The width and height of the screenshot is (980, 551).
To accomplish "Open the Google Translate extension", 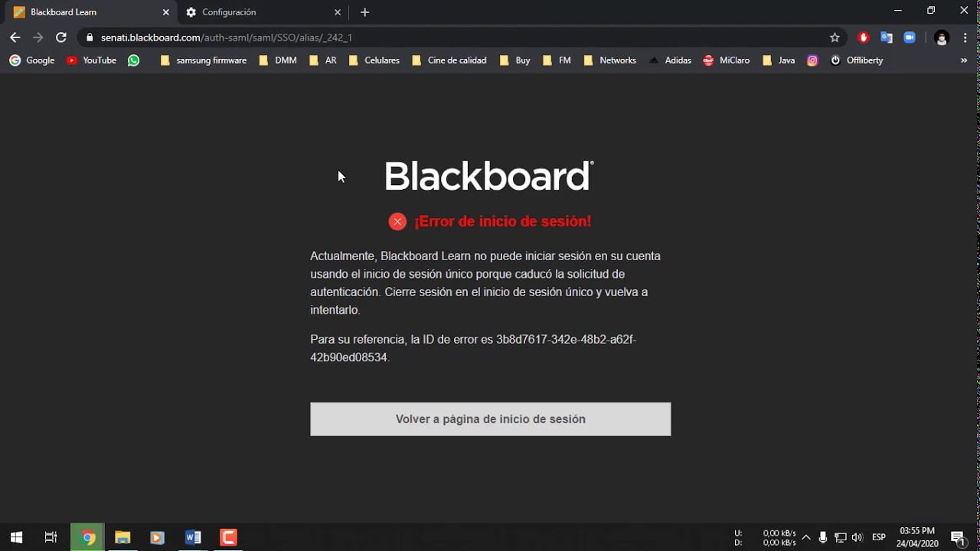I will click(x=887, y=37).
